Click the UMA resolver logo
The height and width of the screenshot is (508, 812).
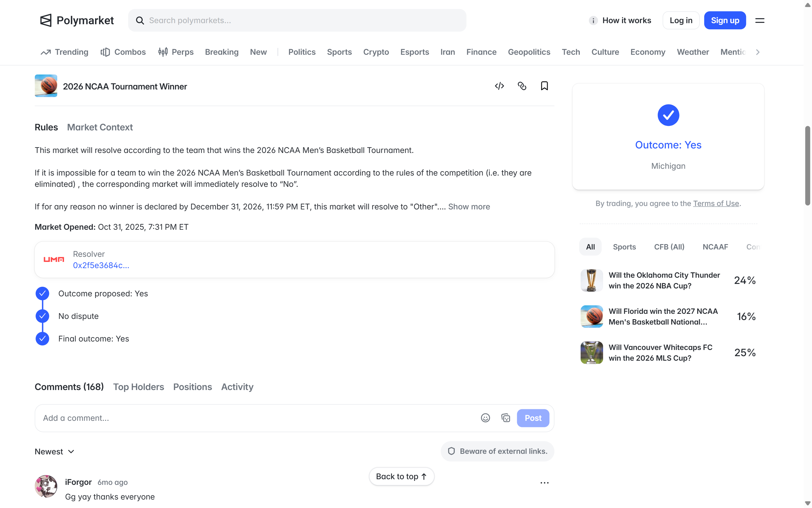tap(54, 259)
